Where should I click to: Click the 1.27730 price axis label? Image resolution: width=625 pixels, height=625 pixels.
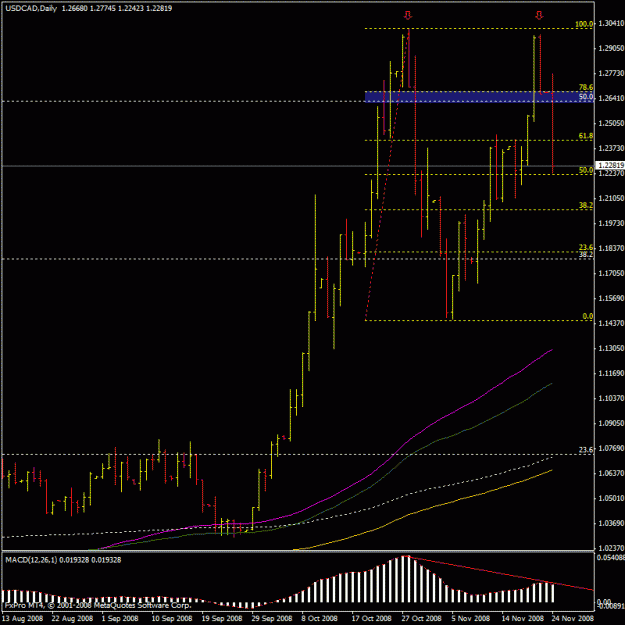[611, 73]
